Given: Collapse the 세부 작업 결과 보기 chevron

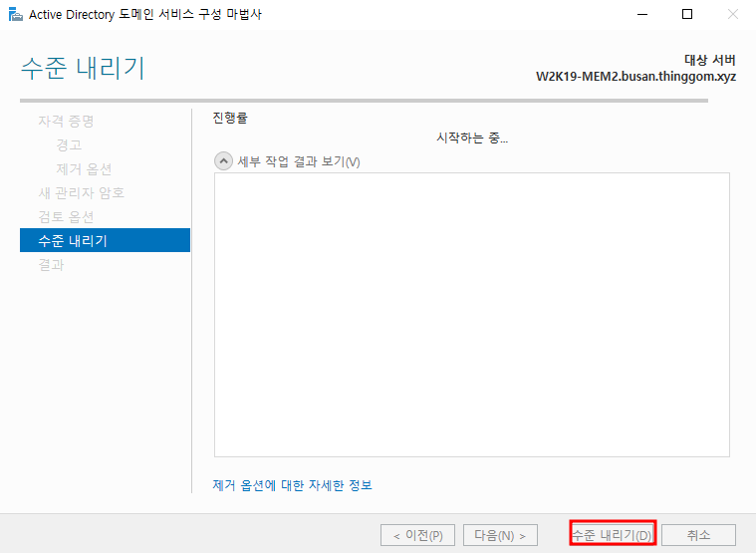Looking at the screenshot, I should pyautogui.click(x=223, y=161).
